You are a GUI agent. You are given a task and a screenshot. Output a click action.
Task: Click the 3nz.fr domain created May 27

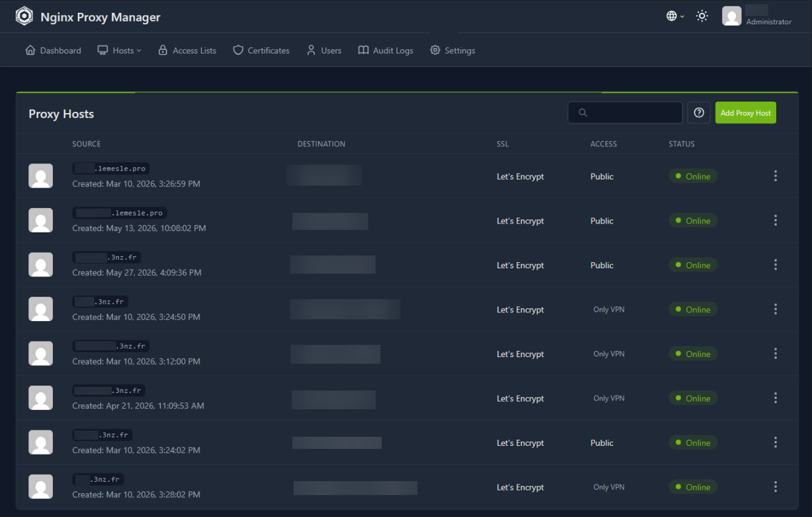click(106, 257)
